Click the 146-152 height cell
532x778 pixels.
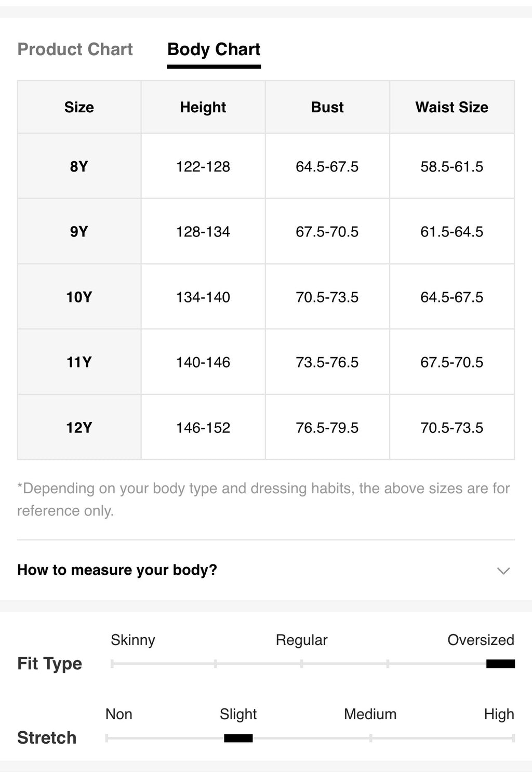click(203, 428)
